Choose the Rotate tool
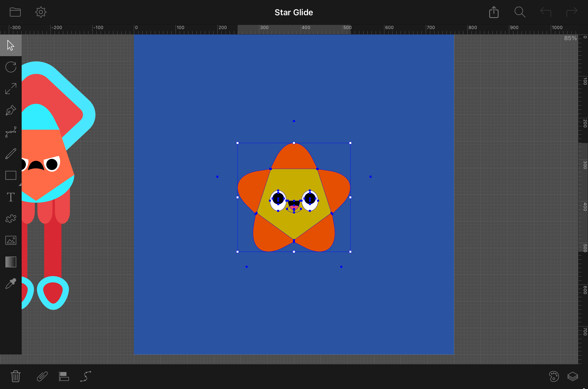Image resolution: width=588 pixels, height=389 pixels. click(11, 67)
